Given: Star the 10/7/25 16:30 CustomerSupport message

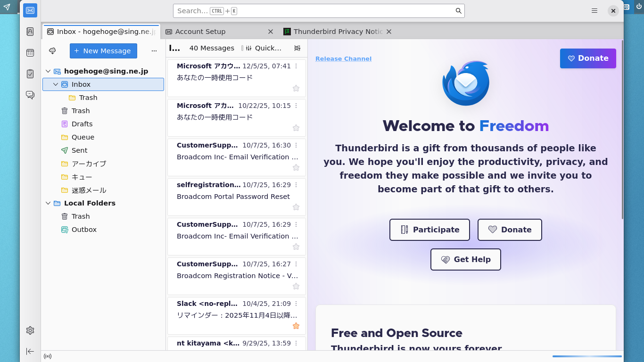Looking at the screenshot, I should [x=296, y=167].
